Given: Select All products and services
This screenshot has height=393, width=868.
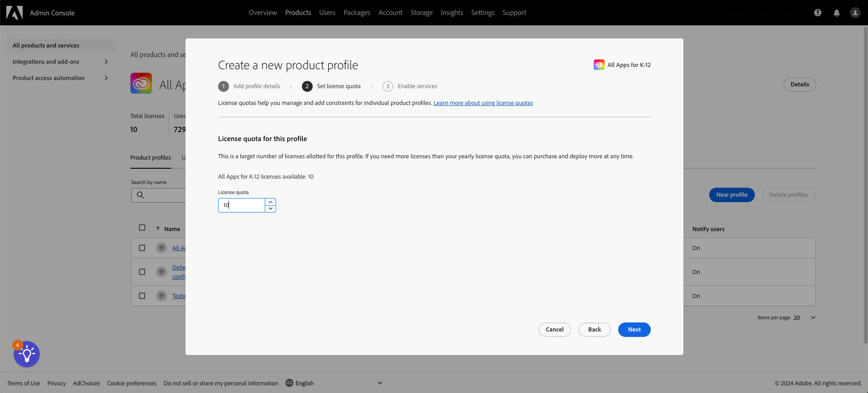Looking at the screenshot, I should pyautogui.click(x=61, y=45).
